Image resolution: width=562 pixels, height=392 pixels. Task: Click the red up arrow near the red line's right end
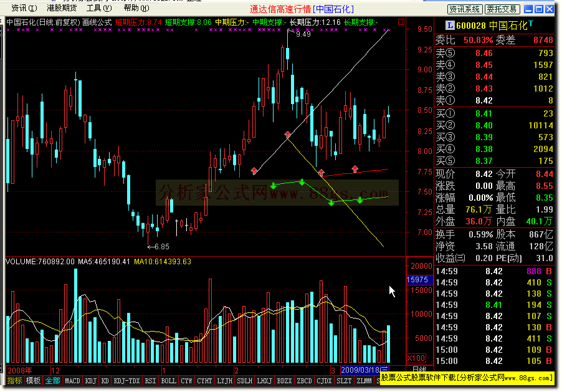355,169
